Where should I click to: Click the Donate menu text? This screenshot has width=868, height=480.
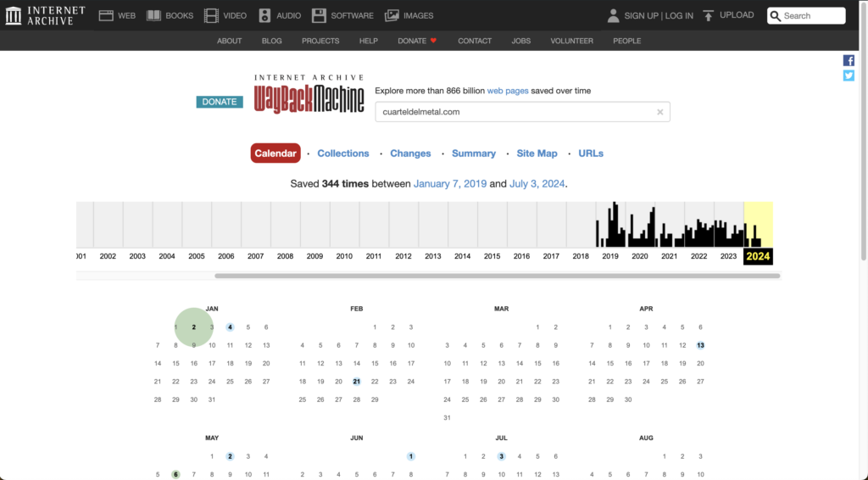click(x=412, y=41)
